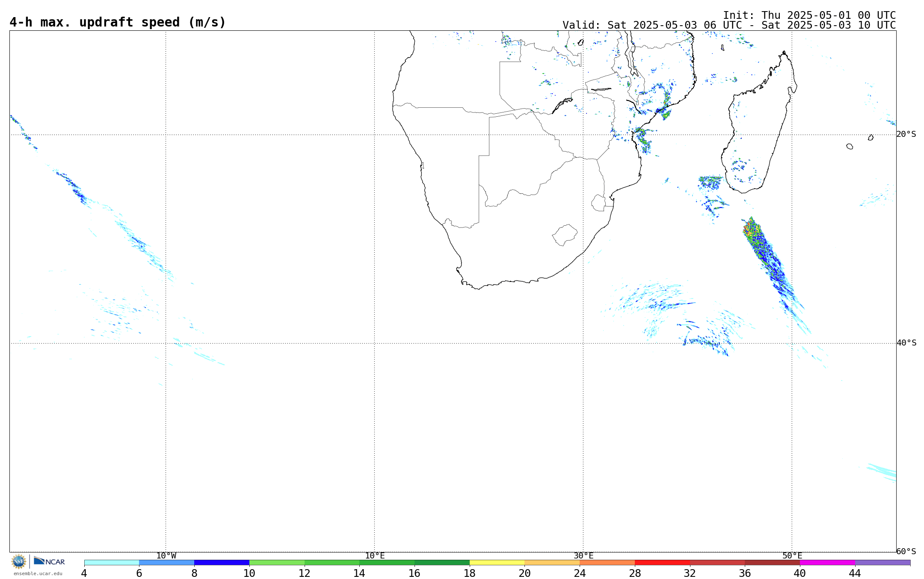
Task: Click the 'Init: Thu 2025-05-01 00 UTC' text
Action: [x=809, y=15]
